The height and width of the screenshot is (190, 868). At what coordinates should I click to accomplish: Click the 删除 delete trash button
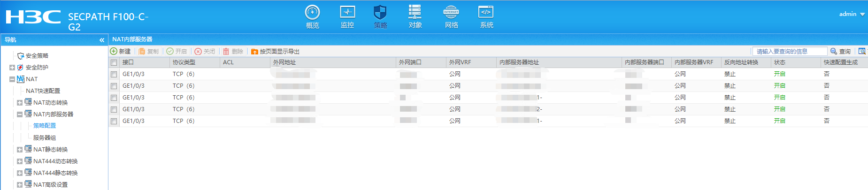pyautogui.click(x=233, y=51)
